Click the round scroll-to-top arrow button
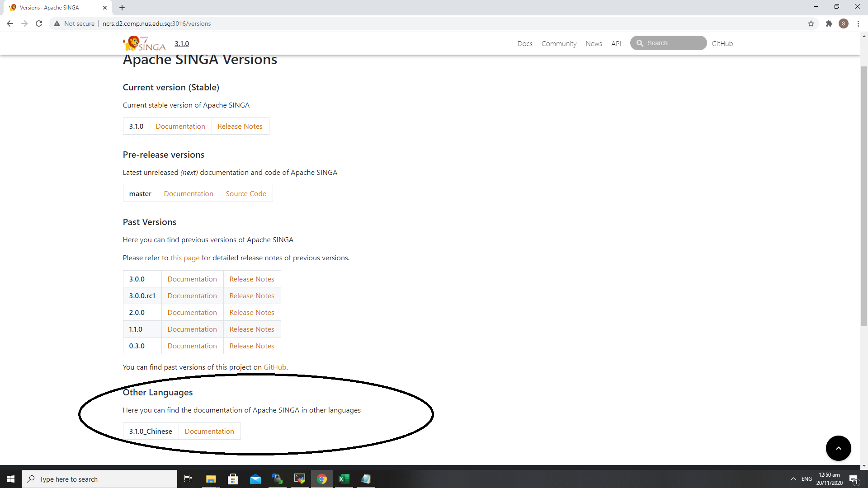 click(838, 448)
